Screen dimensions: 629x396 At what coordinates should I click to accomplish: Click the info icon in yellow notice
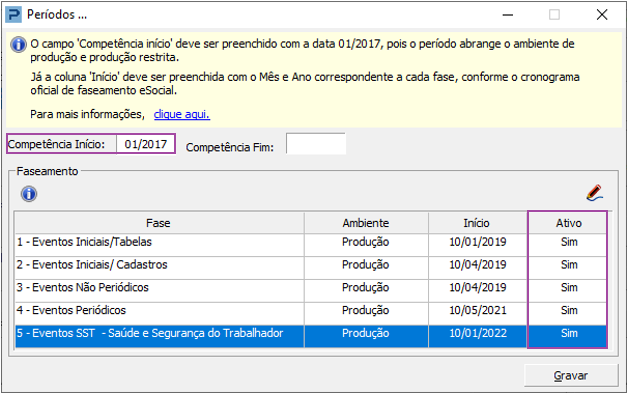coord(18,45)
